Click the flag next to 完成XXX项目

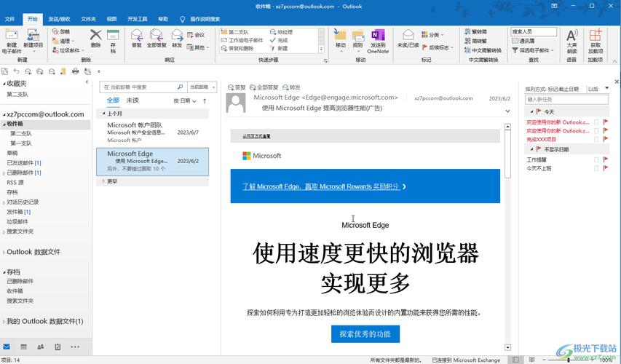pos(605,138)
